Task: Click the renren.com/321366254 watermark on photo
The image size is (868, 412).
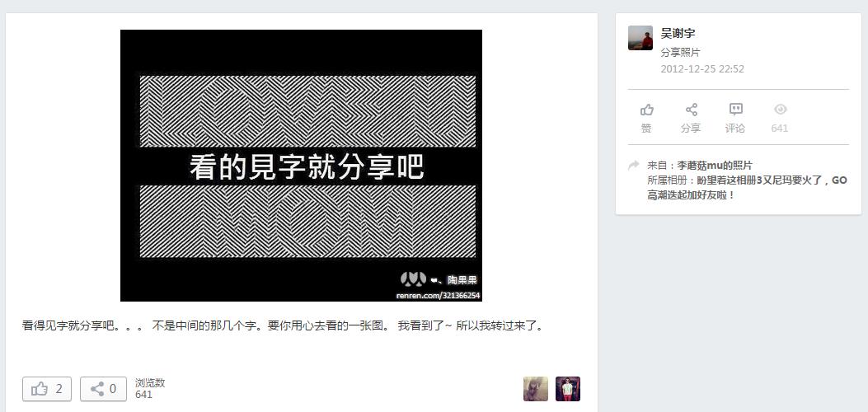Action: tap(438, 295)
